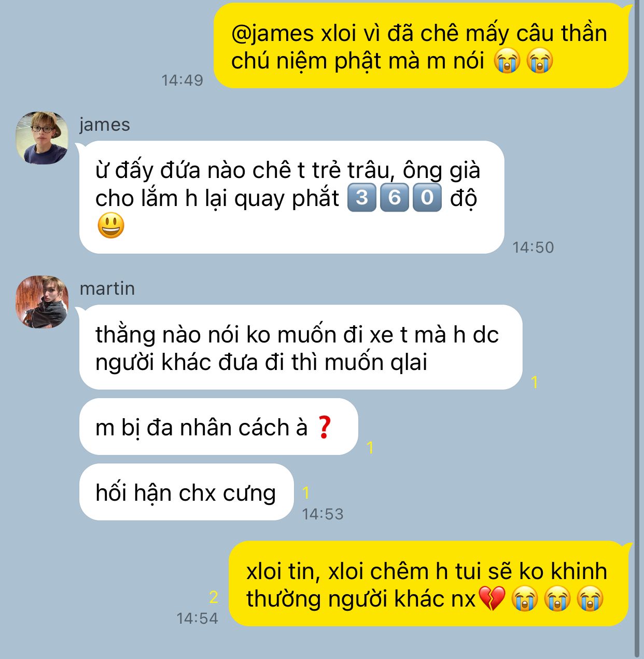Screen dimensions: 644x659
Task: Tap read count 2 beside last yellow message
Action: 213,597
